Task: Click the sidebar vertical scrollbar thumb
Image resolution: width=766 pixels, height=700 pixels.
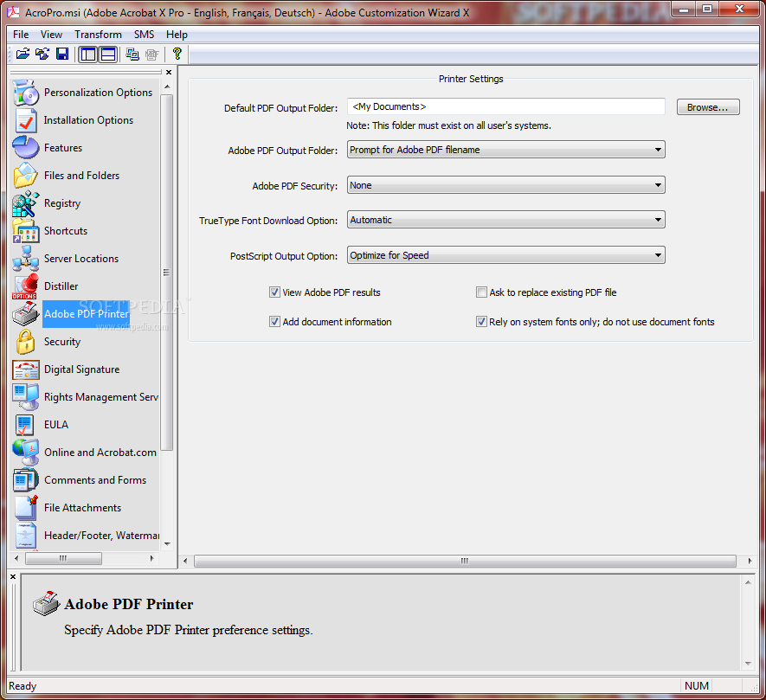Action: pos(166,272)
